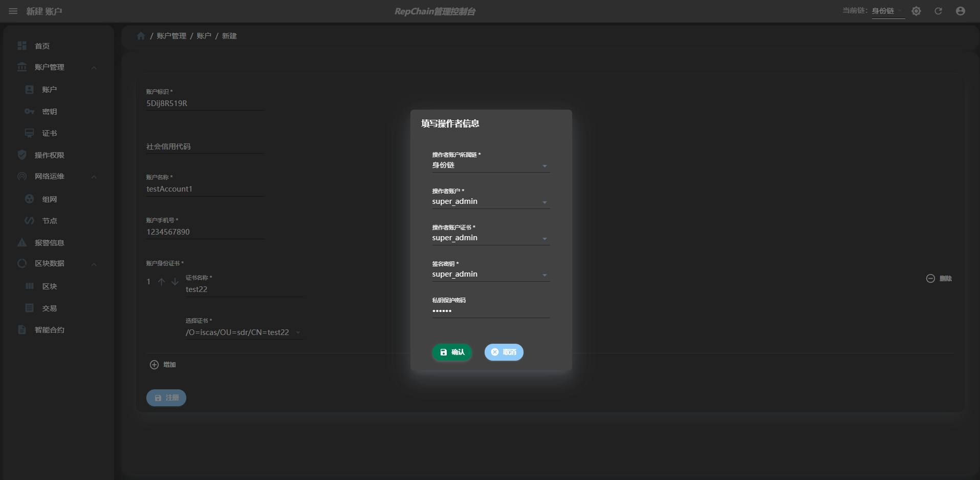Click the 组网 network icon
The width and height of the screenshot is (980, 480).
29,199
